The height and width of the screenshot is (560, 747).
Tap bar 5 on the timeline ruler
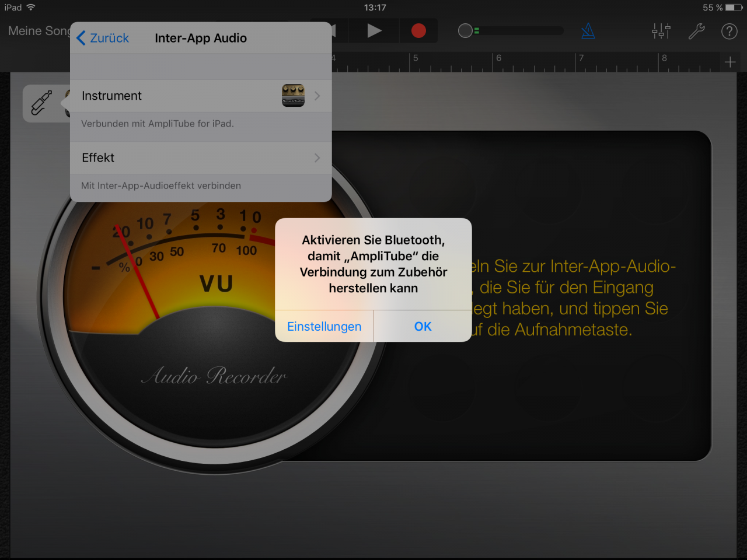point(416,58)
